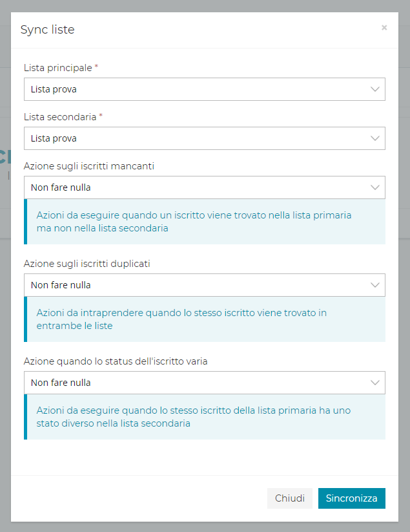Open the Lista principale combo box
The height and width of the screenshot is (532, 410).
pyautogui.click(x=194, y=89)
